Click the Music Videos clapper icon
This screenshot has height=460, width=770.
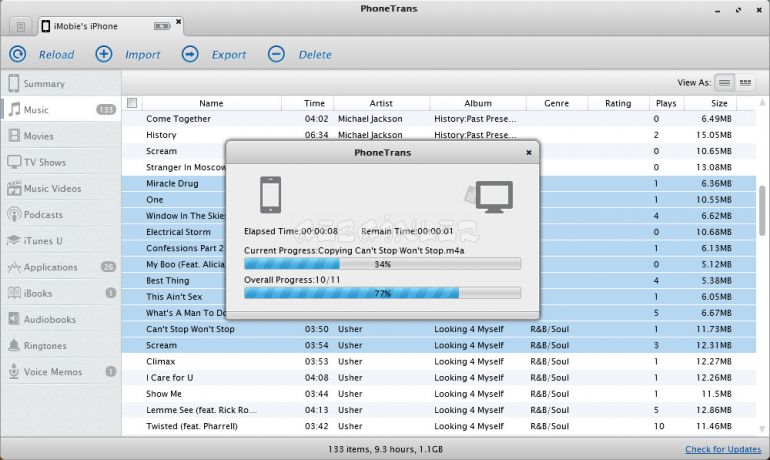pos(14,188)
